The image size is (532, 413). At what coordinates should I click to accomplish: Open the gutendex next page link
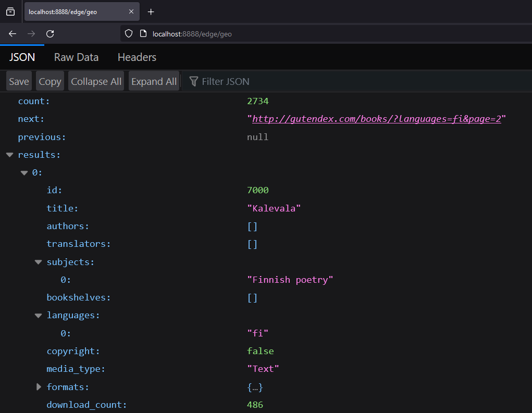pyautogui.click(x=376, y=119)
